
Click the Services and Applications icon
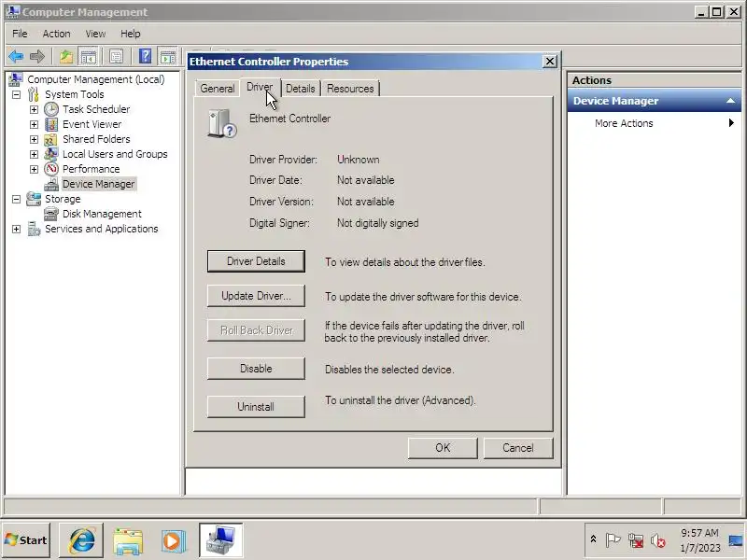(x=34, y=229)
